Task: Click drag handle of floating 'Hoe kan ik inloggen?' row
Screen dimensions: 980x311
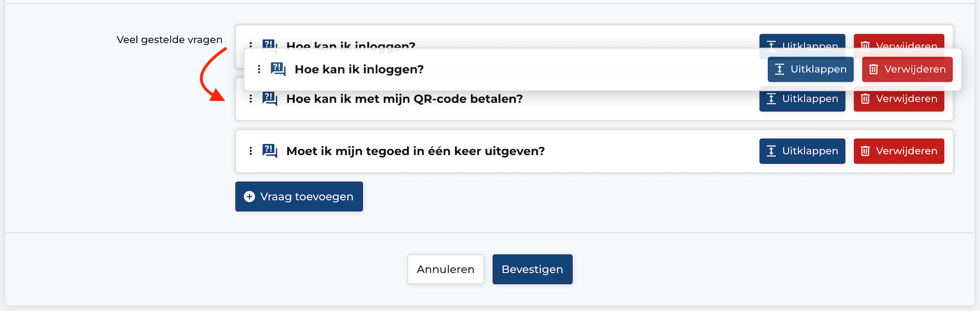Action: coord(259,69)
